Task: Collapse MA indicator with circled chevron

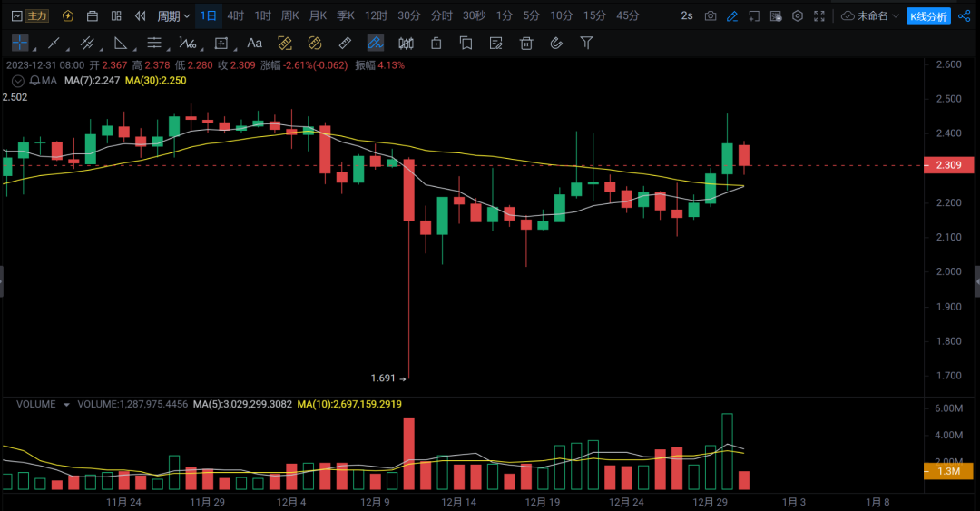Action: point(18,81)
